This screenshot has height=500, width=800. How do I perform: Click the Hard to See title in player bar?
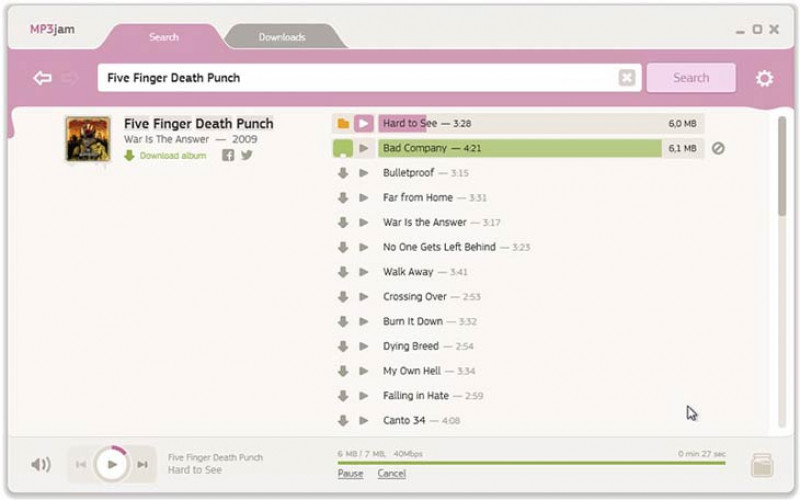pos(195,470)
